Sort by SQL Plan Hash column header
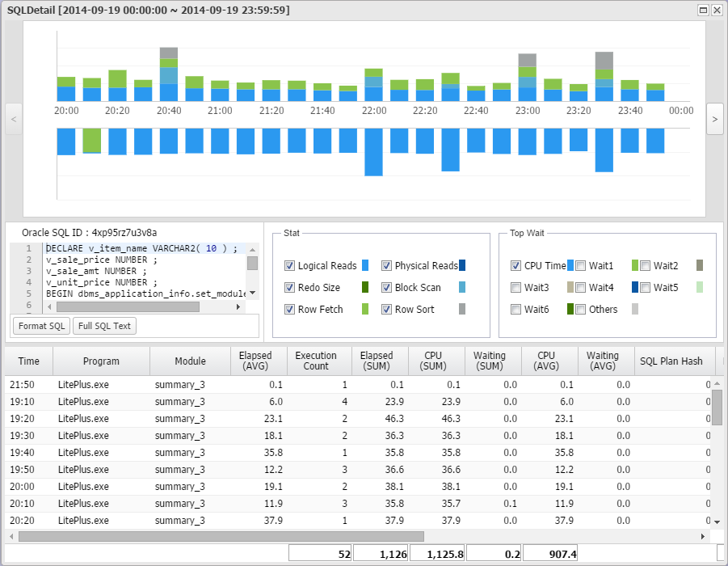 [x=675, y=361]
